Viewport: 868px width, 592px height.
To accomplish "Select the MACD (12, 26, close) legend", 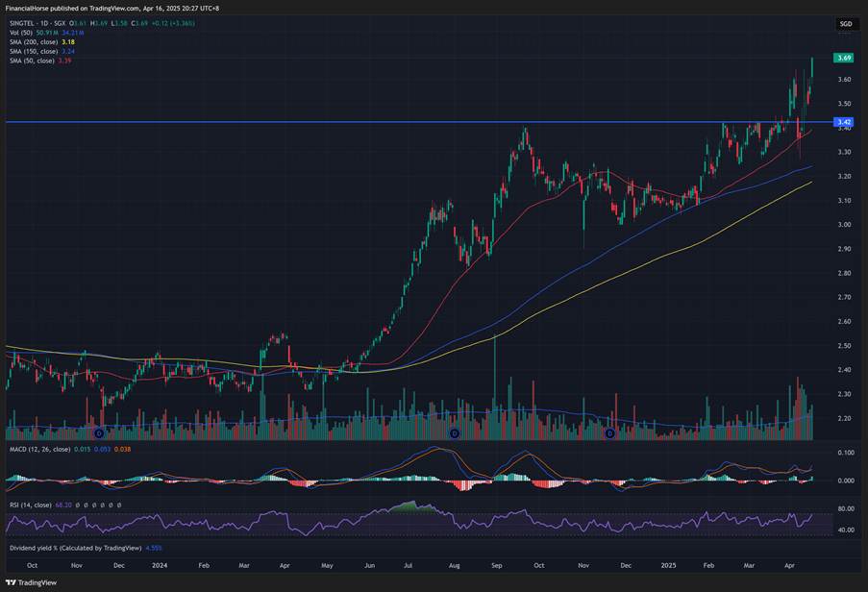I will click(39, 449).
